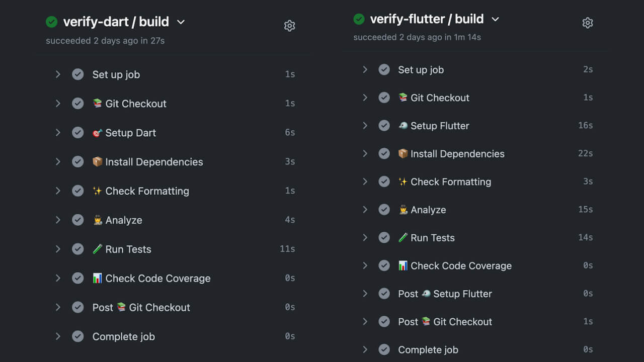Select the flutter Check Formatting step row
Screen dimensions: 644x362
click(450, 182)
